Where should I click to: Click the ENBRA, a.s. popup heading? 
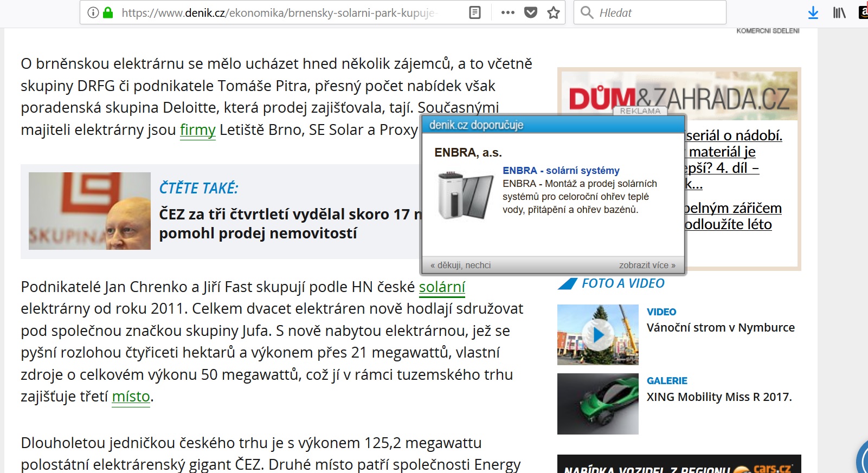(x=468, y=153)
